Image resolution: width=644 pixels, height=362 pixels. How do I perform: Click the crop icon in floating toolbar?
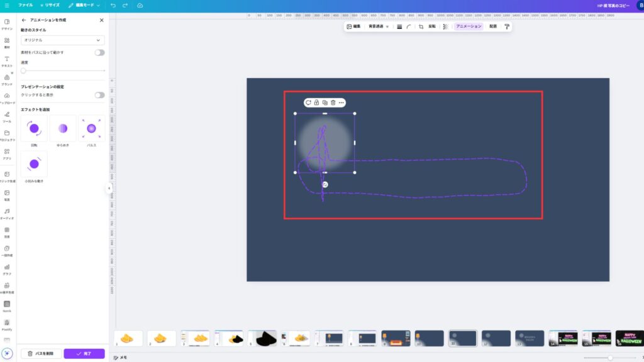421,26
